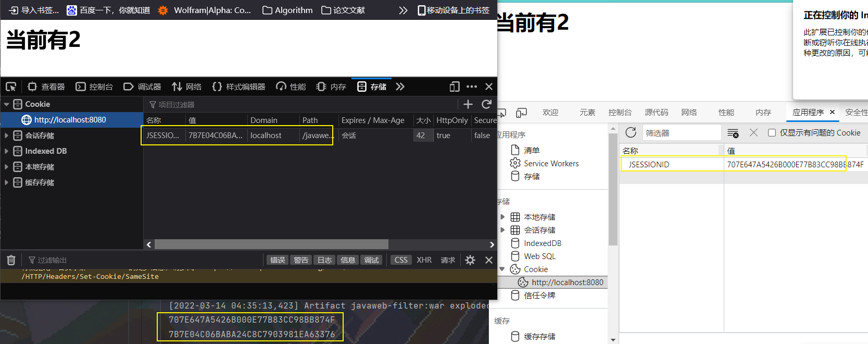Toggle the CSS filter button
Screen dimensions: 868x344
click(x=401, y=260)
